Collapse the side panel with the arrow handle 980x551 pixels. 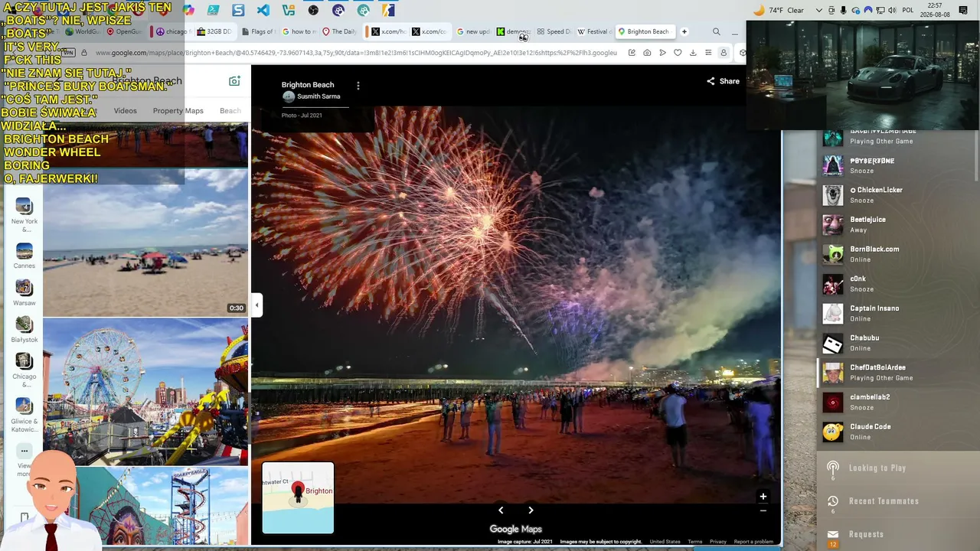[x=256, y=305]
